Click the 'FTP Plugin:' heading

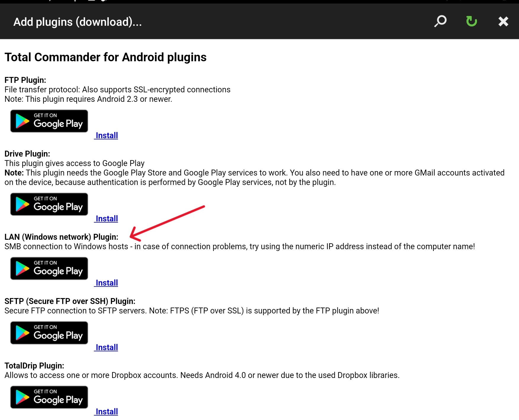25,80
